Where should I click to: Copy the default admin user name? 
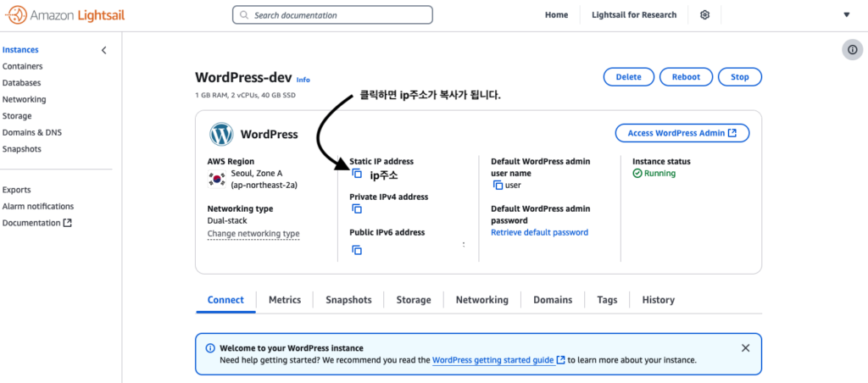[498, 186]
